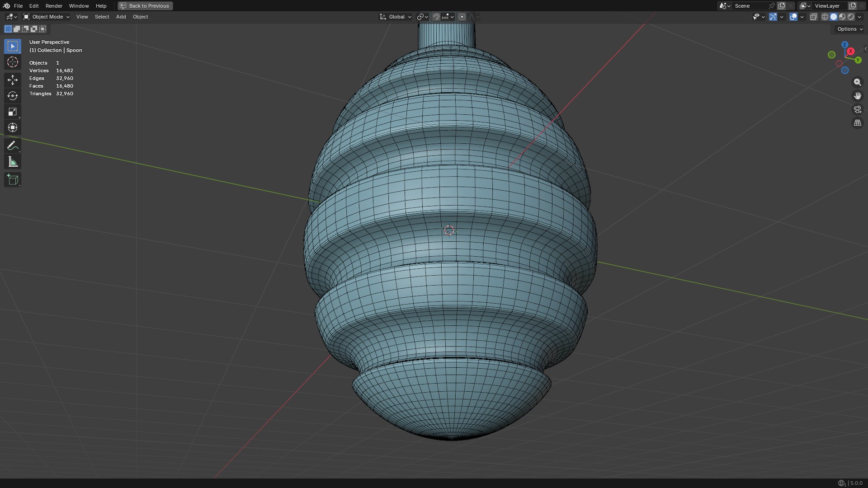868x488 pixels.
Task: Open the Window menu
Action: pyautogui.click(x=79, y=6)
